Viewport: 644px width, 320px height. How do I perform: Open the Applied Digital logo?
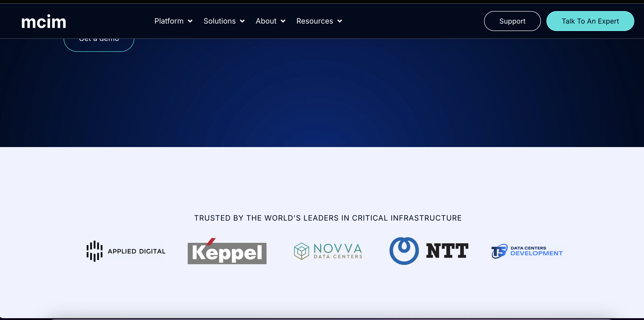point(126,251)
